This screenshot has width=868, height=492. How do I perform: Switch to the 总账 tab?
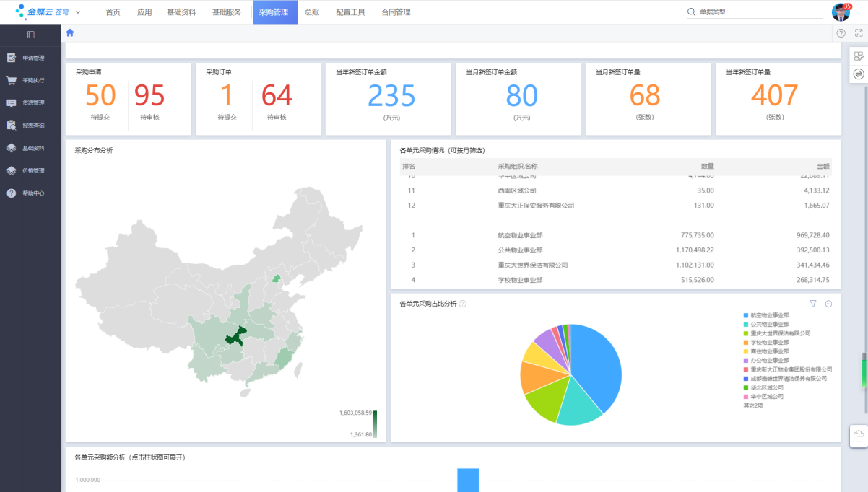tap(311, 12)
